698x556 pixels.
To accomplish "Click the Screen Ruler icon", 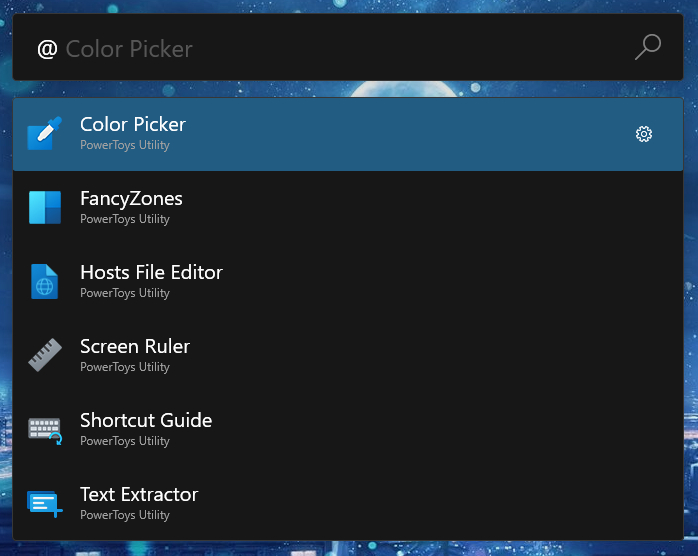I will tap(44, 355).
